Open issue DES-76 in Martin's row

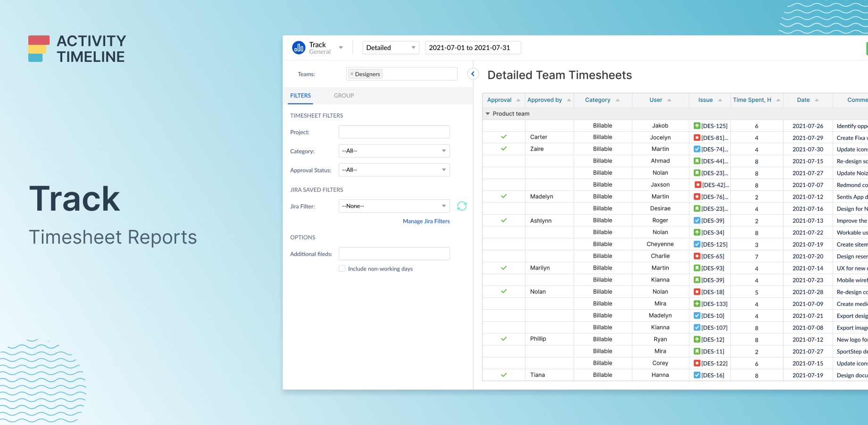coord(715,197)
